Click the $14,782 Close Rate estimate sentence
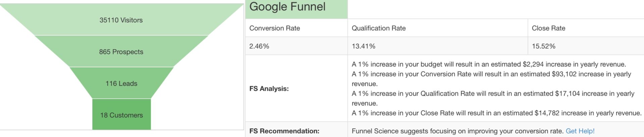 [496, 113]
